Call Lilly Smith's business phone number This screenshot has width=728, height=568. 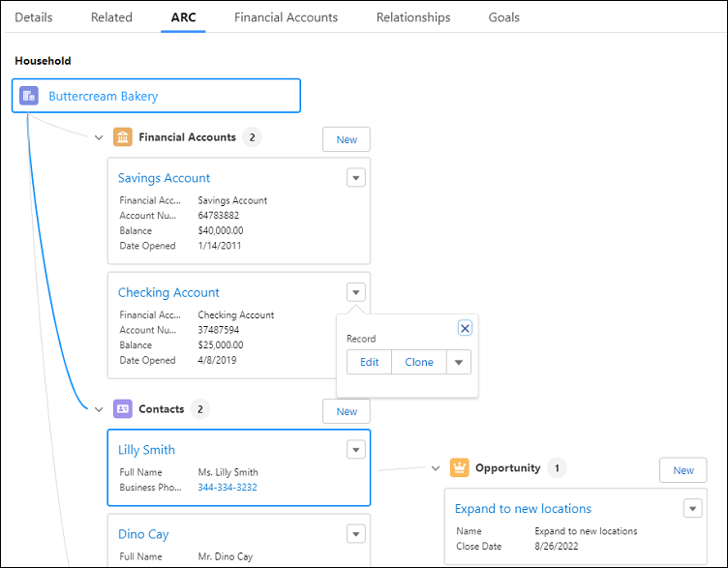[x=227, y=488]
